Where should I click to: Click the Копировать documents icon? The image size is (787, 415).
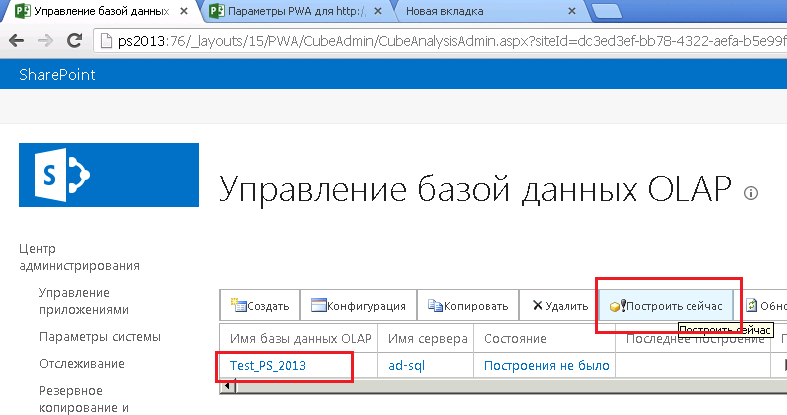(435, 305)
